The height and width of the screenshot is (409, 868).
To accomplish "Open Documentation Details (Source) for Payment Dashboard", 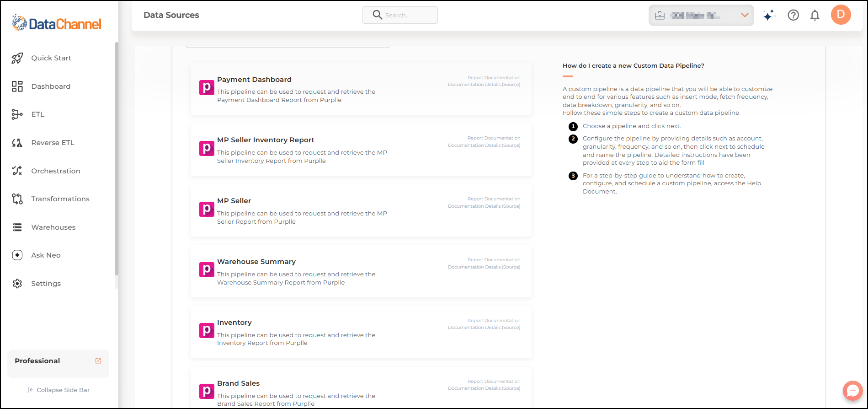I will (484, 85).
